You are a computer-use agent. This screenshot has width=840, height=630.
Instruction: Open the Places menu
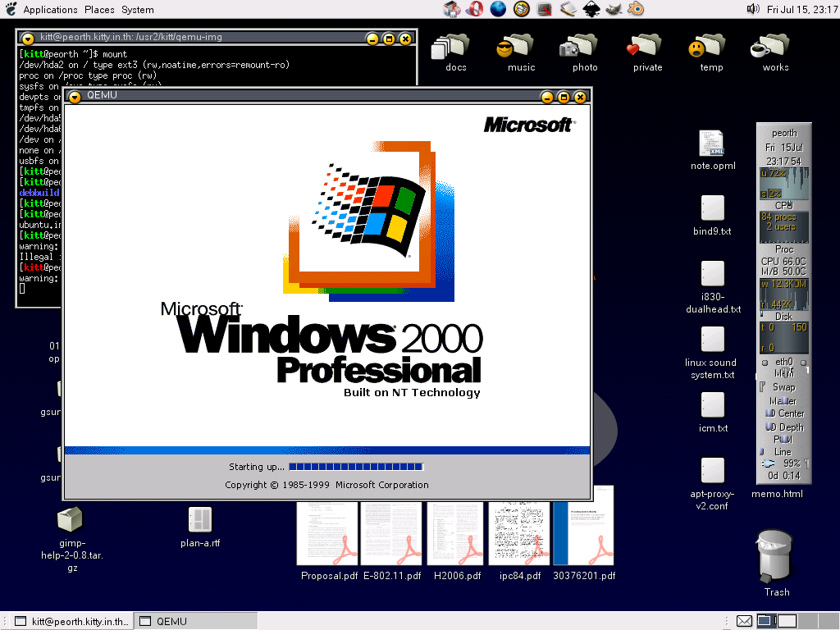pos(99,10)
